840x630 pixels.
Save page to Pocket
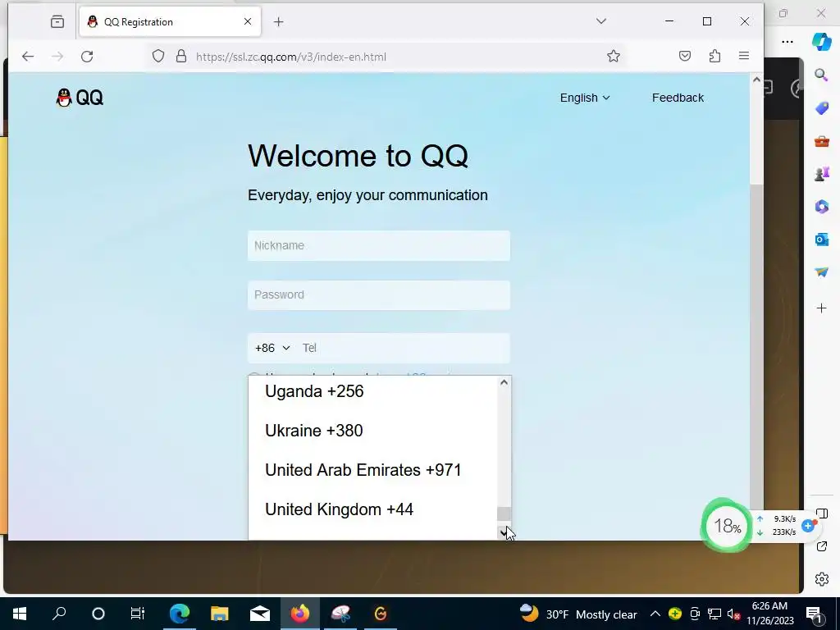tap(685, 57)
